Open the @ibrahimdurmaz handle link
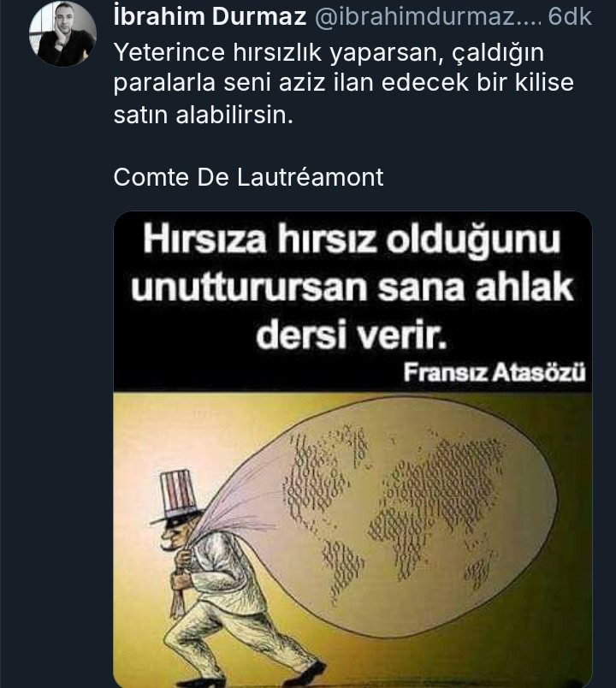 coord(429,16)
